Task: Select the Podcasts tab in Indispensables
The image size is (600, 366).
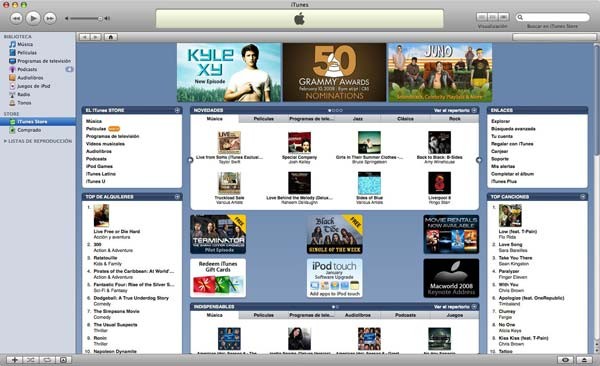Action: pyautogui.click(x=405, y=315)
